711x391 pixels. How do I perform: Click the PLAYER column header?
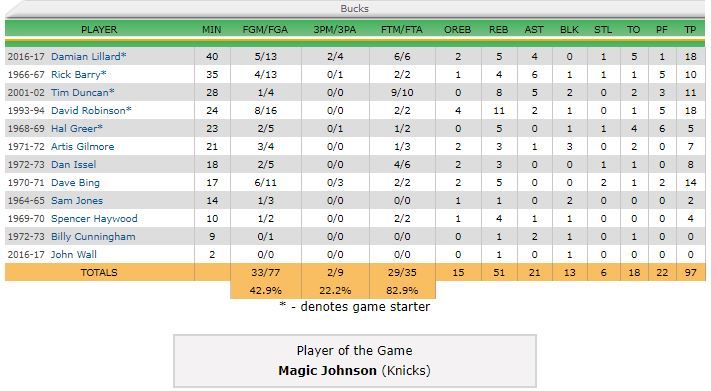[x=99, y=30]
